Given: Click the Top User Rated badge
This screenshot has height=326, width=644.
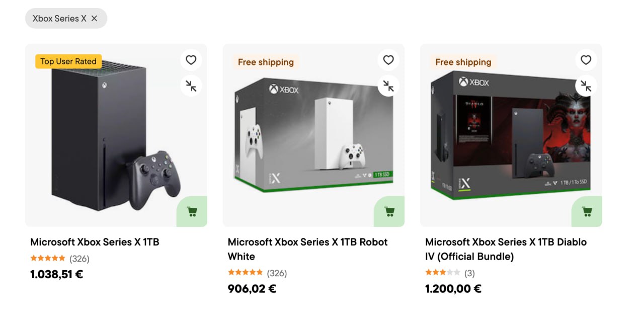Looking at the screenshot, I should pyautogui.click(x=68, y=61).
